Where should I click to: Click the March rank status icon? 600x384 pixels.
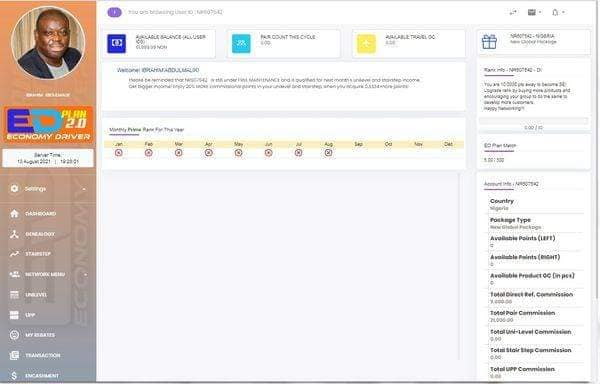click(x=178, y=153)
